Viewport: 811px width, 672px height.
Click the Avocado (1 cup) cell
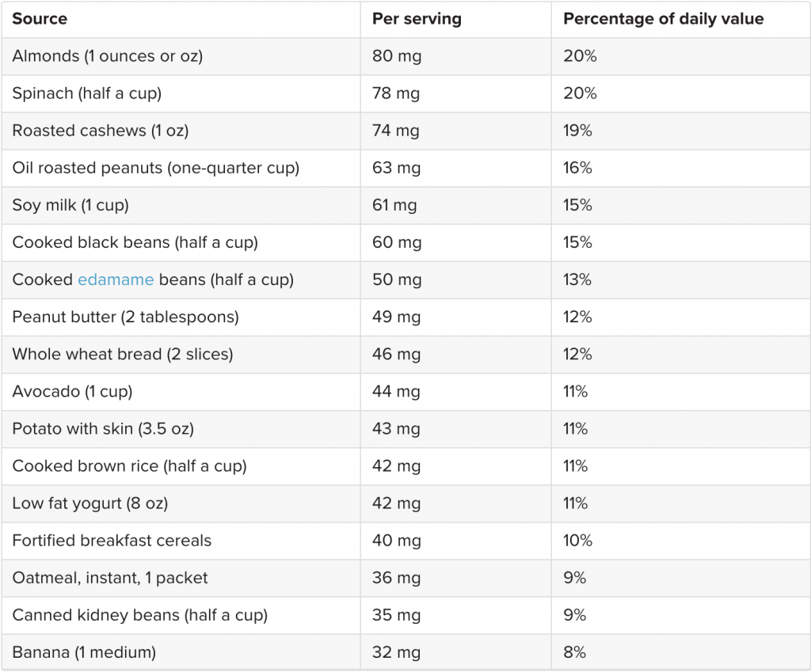(x=72, y=392)
